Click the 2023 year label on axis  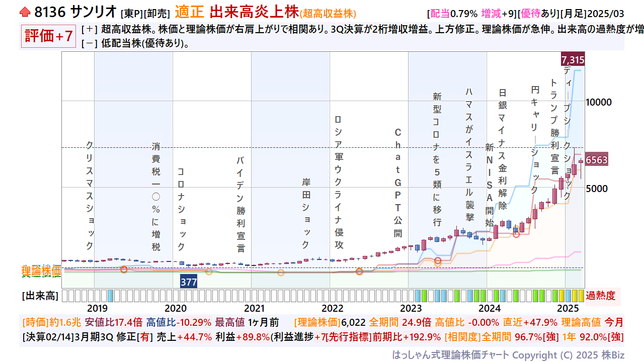coord(411,308)
